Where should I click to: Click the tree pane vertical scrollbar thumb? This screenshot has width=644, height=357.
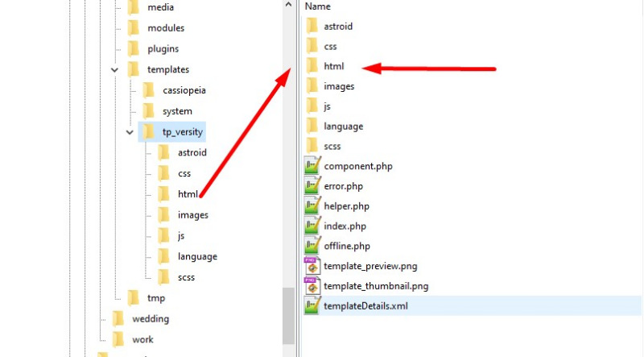tap(288, 315)
